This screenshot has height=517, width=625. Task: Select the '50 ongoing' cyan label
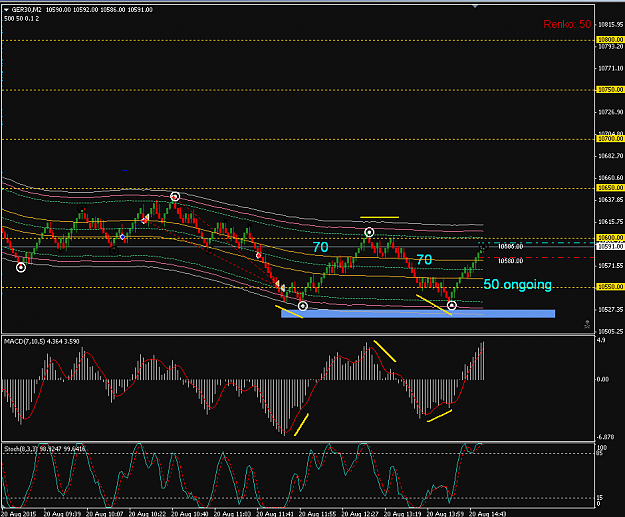[517, 285]
